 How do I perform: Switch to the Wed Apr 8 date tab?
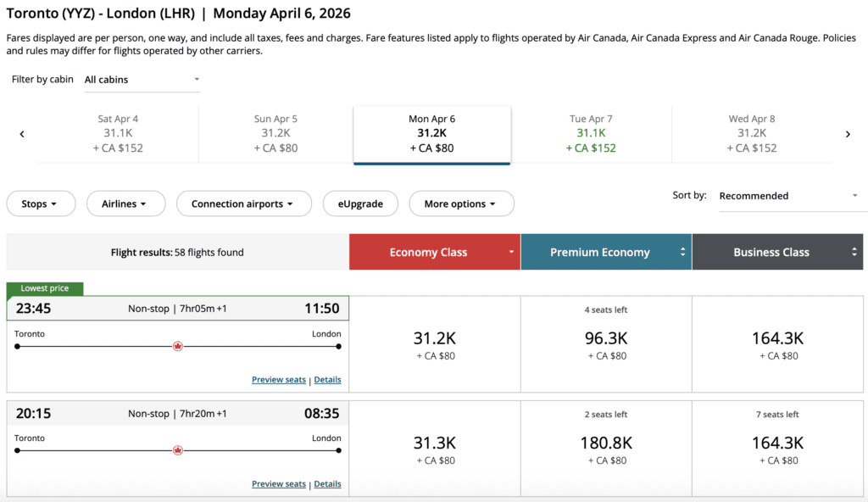751,134
